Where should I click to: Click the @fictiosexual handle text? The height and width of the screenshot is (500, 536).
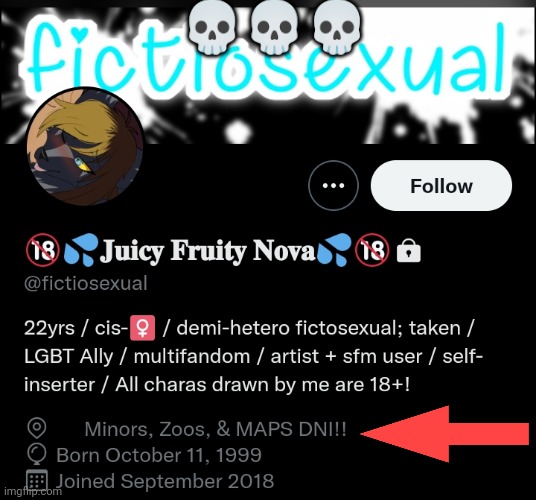click(x=86, y=283)
